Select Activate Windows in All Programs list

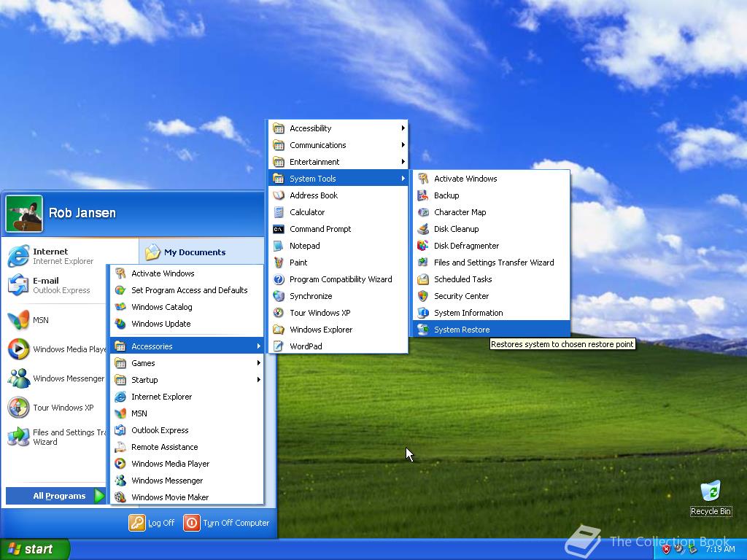pyautogui.click(x=187, y=273)
